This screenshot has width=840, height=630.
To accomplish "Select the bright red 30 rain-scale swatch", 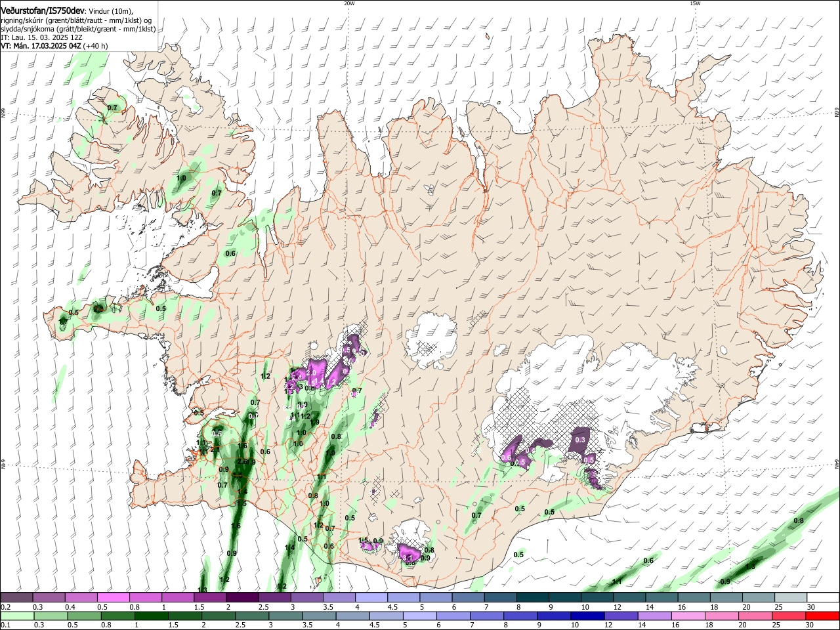I will 822,616.
